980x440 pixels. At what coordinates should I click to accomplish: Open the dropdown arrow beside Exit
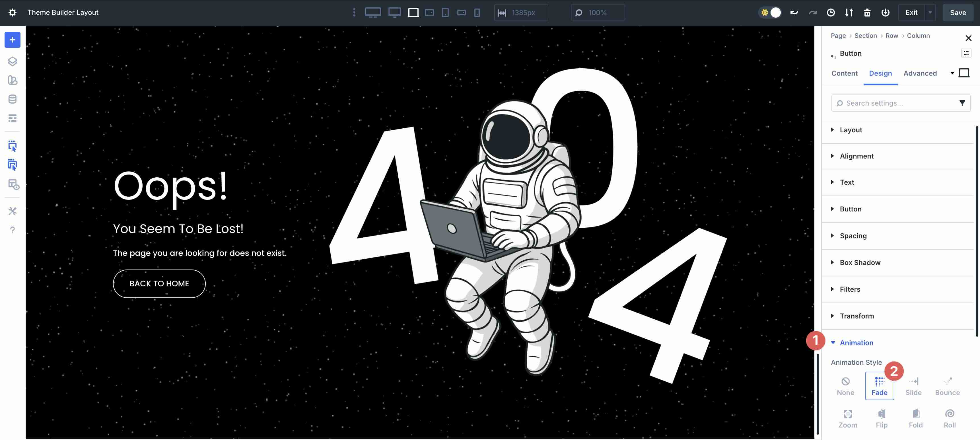click(x=930, y=13)
